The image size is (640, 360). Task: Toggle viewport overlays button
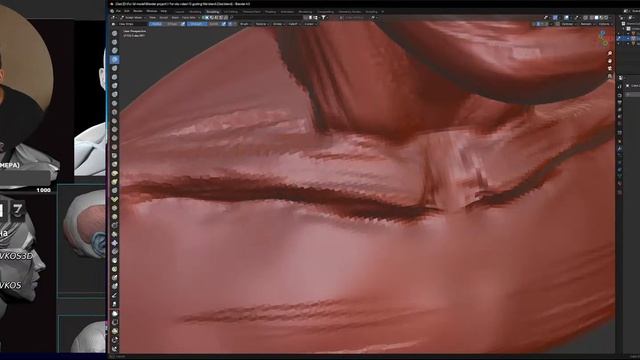coord(566,18)
